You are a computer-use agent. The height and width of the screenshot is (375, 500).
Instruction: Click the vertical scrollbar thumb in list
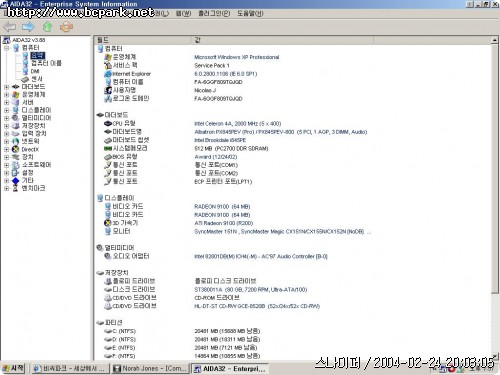coord(495,169)
